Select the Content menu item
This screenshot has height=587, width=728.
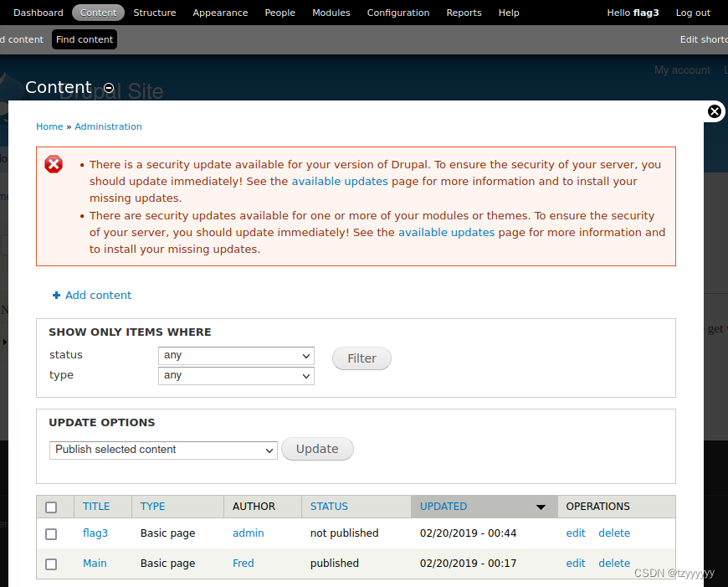click(99, 13)
